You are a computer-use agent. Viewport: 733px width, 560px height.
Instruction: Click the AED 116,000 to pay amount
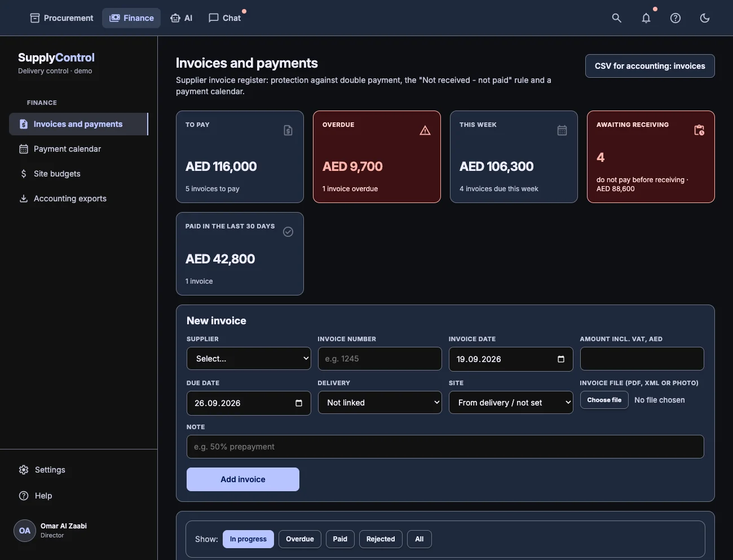221,166
